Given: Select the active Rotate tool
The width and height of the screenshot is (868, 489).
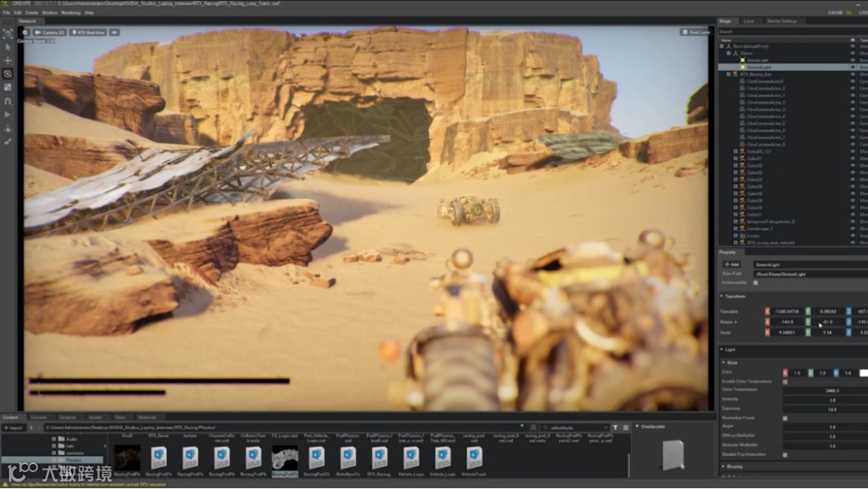Looking at the screenshot, I should [8, 74].
